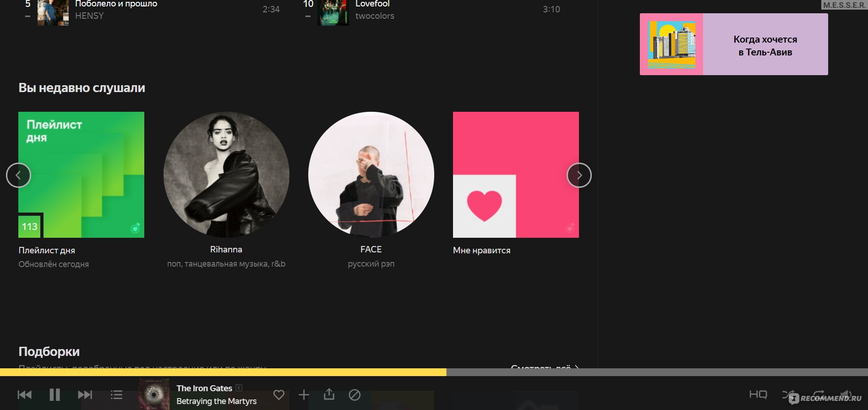This screenshot has height=410, width=868.
Task: Open the Когда хочется в Тель-Авив banner
Action: [734, 44]
